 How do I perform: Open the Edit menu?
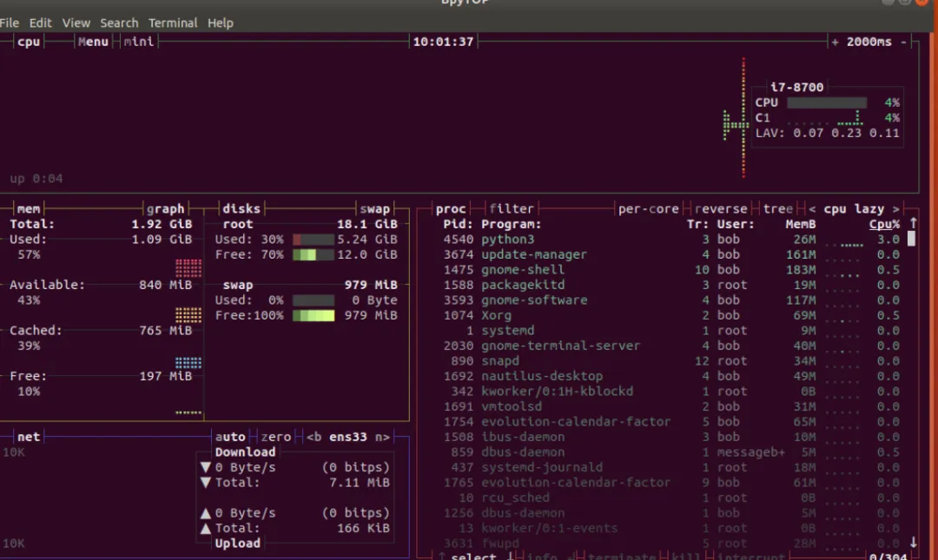coord(40,23)
